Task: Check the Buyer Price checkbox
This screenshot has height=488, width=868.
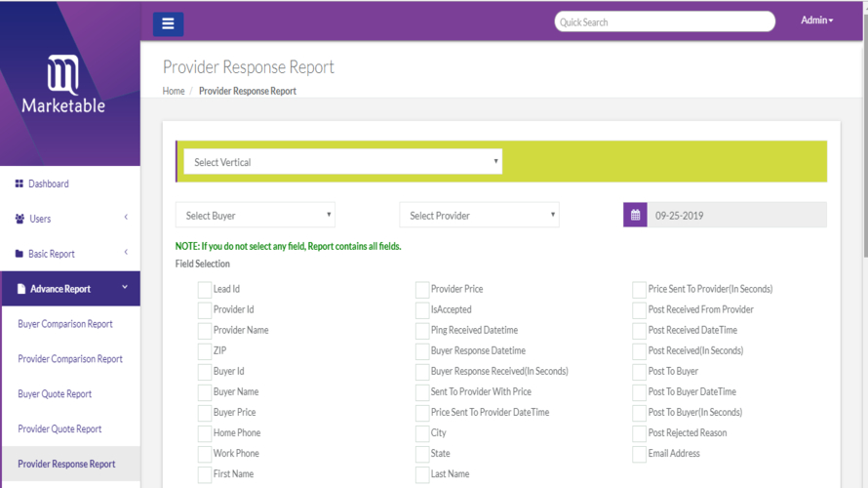Action: [x=204, y=412]
